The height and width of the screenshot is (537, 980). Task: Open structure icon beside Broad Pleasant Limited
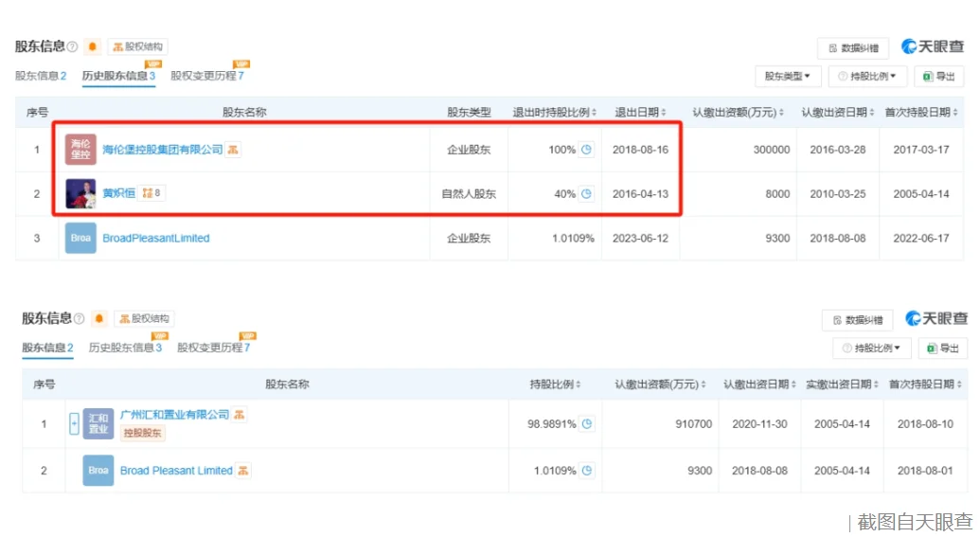point(243,470)
